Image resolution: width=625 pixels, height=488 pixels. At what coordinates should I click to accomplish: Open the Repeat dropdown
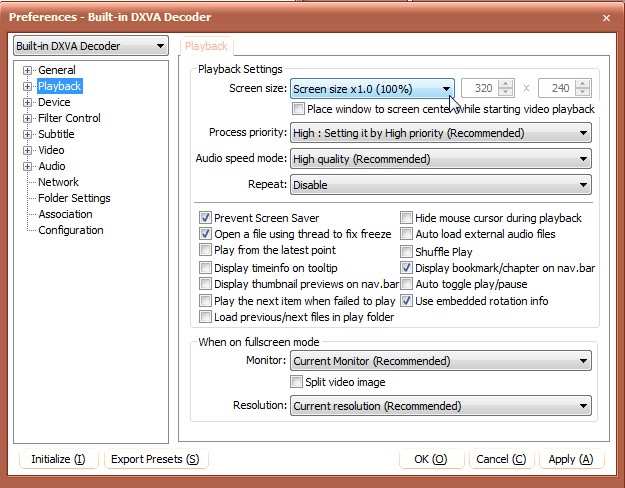441,185
